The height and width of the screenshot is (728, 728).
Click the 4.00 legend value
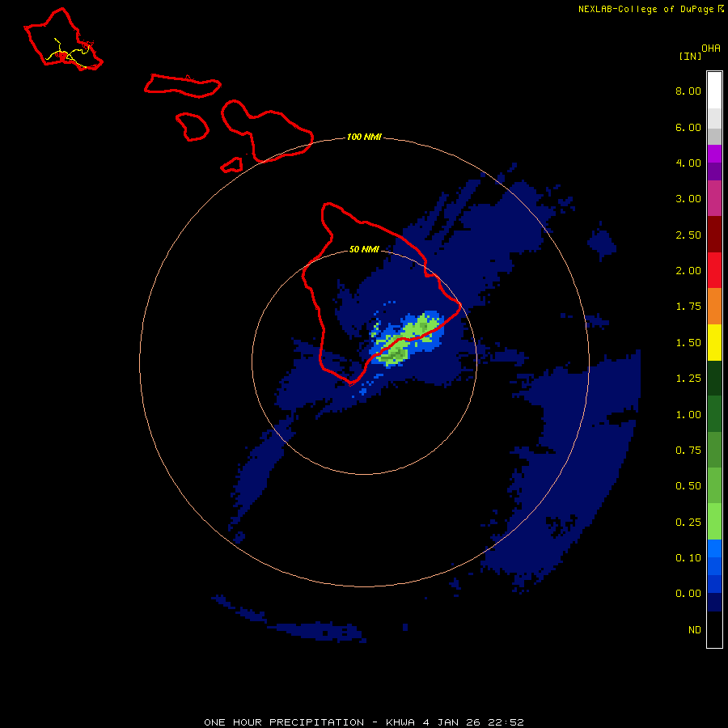click(688, 163)
